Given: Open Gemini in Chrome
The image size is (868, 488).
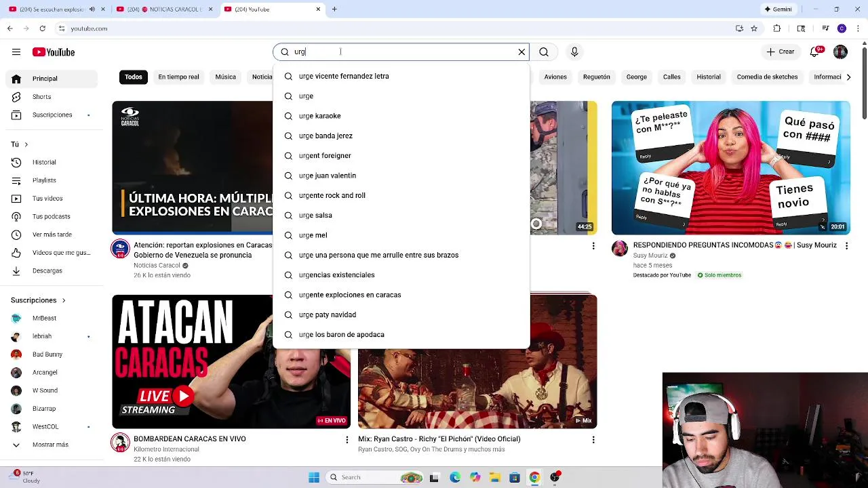Looking at the screenshot, I should coord(778,9).
